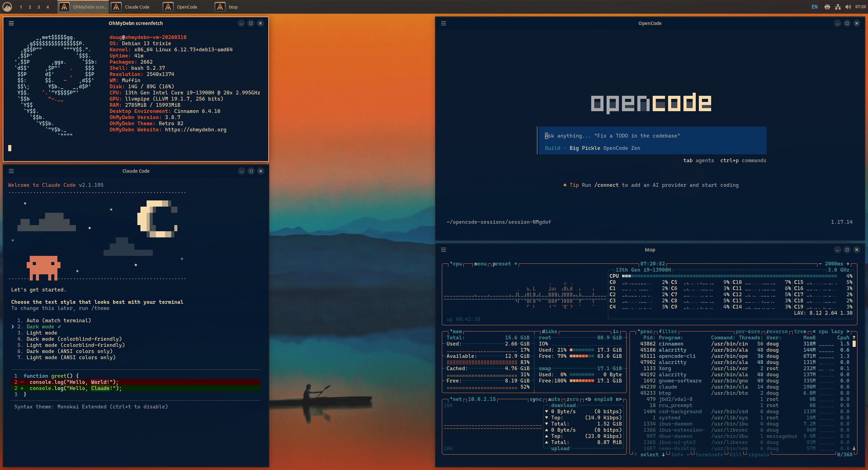Select the plain Light mode theme option
The image size is (868, 470).
(x=37, y=333)
